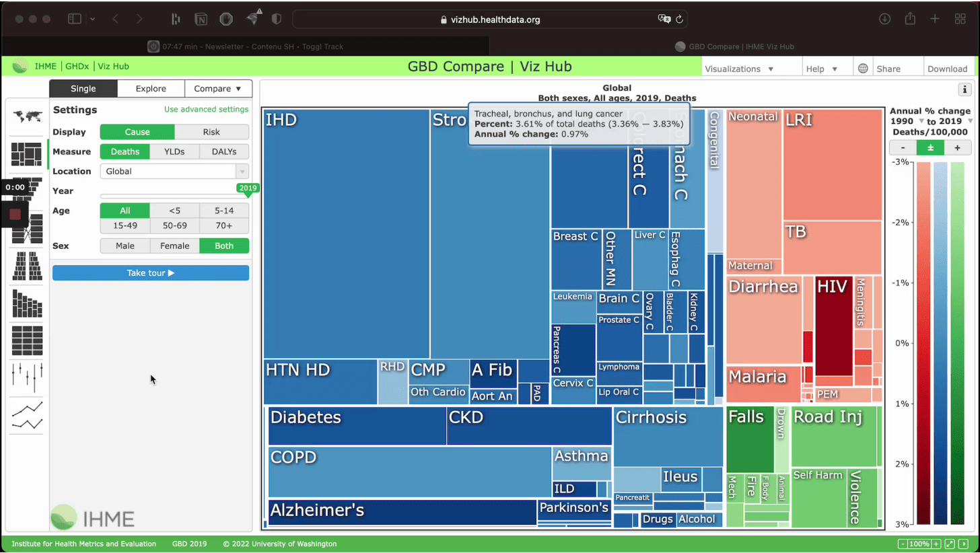Viewport: 980px width, 553px height.
Task: Click Use advanced settings link
Action: coord(206,109)
